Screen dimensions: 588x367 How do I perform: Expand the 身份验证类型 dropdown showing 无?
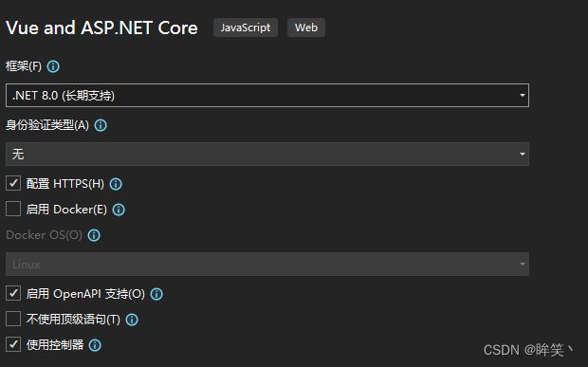(x=267, y=154)
